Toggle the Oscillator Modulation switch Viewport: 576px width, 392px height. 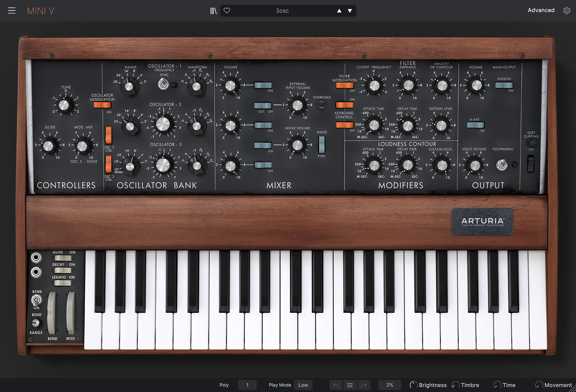click(x=102, y=105)
